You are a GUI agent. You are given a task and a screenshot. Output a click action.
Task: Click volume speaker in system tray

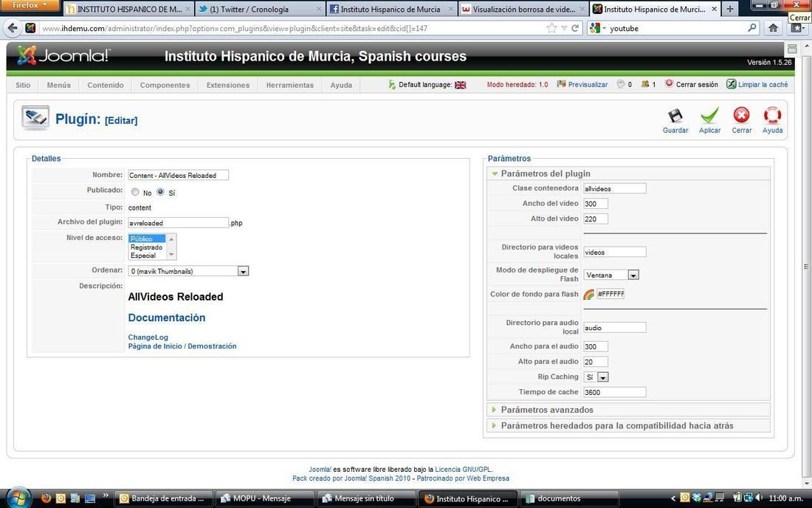(x=759, y=498)
